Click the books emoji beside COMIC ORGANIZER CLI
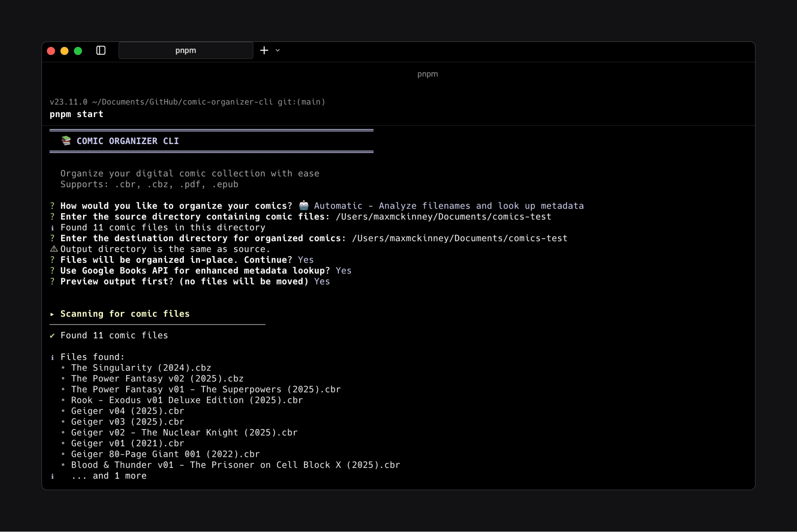This screenshot has height=532, width=797. tap(66, 141)
